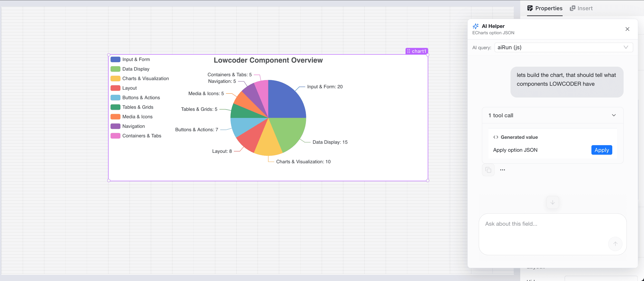The image size is (644, 281).
Task: Click the Insert tab icon
Action: pyautogui.click(x=573, y=8)
